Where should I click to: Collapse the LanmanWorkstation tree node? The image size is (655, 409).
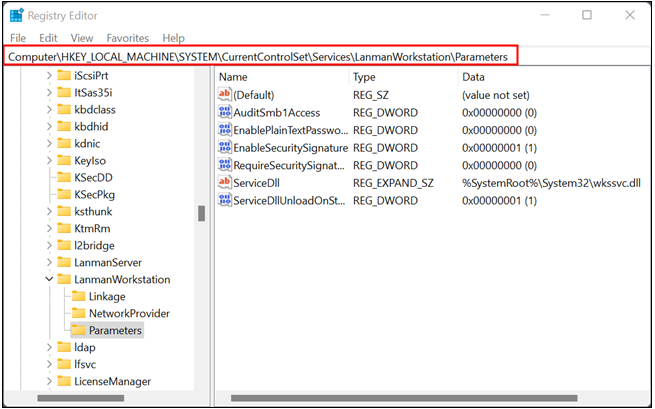(48, 279)
